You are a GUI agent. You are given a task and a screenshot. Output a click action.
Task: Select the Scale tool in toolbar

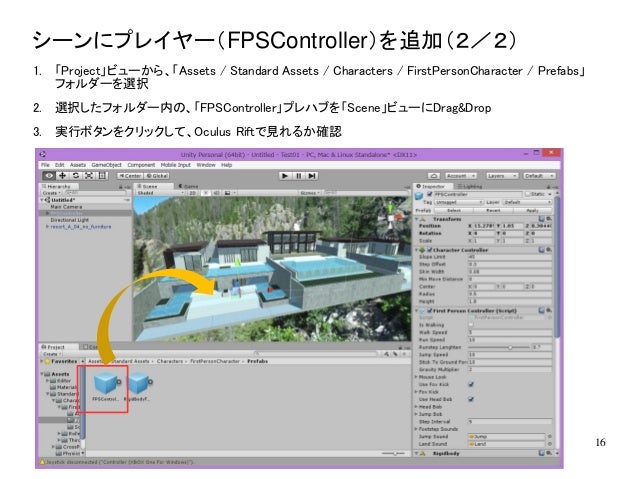tap(89, 175)
